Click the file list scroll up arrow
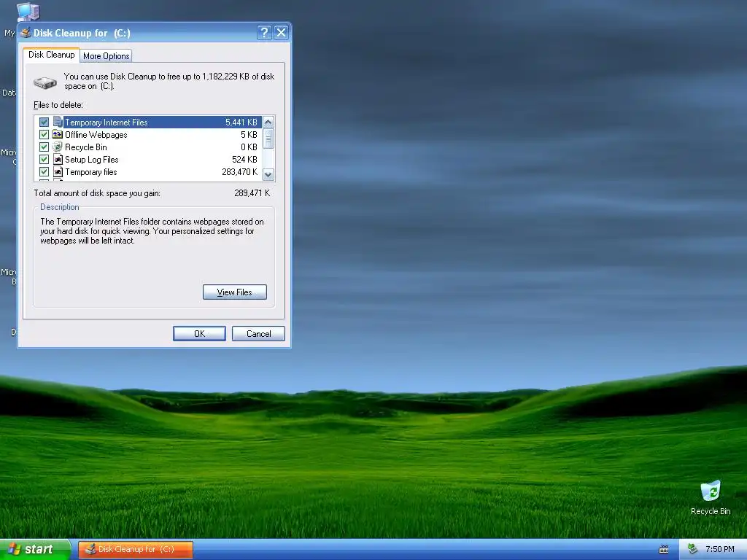Viewport: 747px width, 560px height. coord(268,122)
